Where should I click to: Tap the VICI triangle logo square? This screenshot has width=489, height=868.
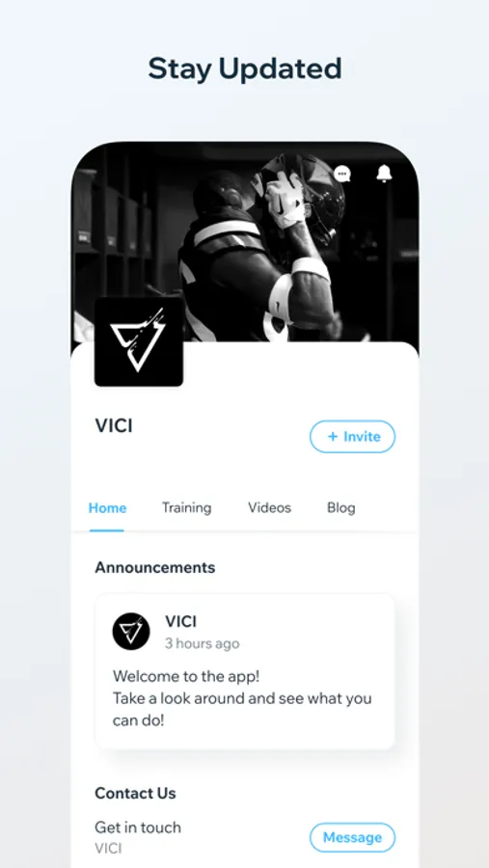pos(139,341)
